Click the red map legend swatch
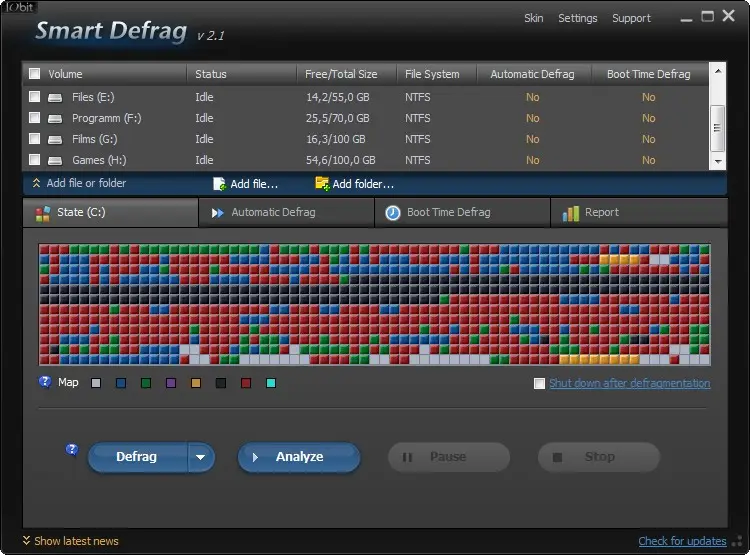This screenshot has height=555, width=750. coord(246,383)
